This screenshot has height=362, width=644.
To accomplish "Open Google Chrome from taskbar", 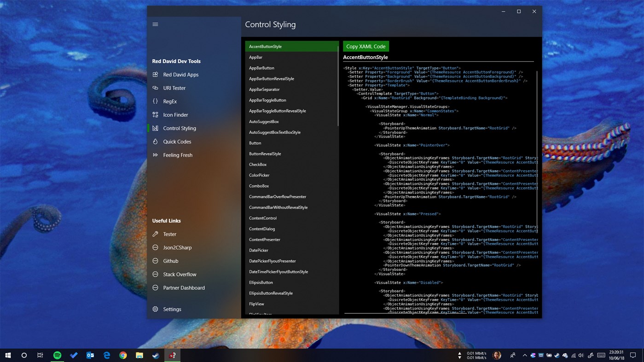I will pos(123,355).
